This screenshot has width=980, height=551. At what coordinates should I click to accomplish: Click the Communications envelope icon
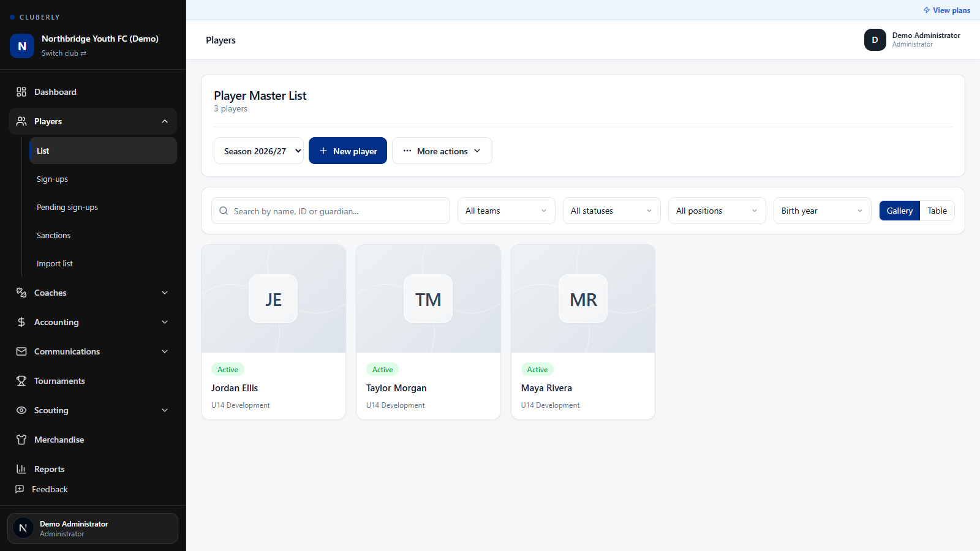pos(21,351)
